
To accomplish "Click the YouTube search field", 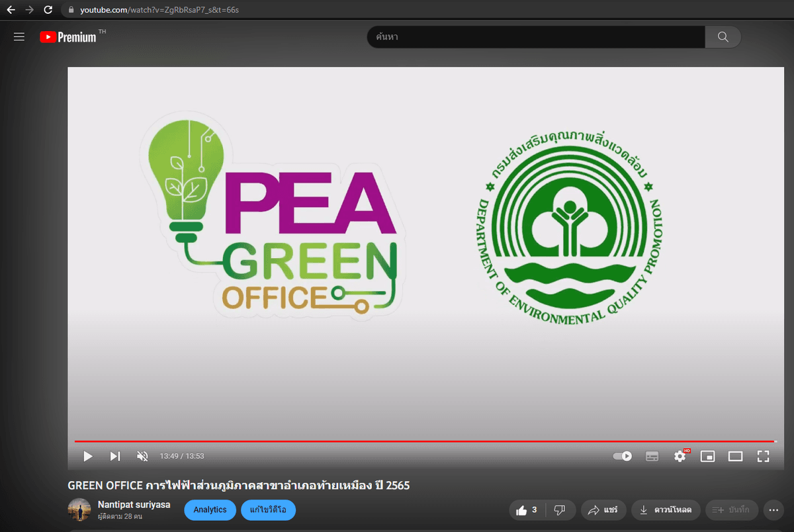I will coord(536,37).
